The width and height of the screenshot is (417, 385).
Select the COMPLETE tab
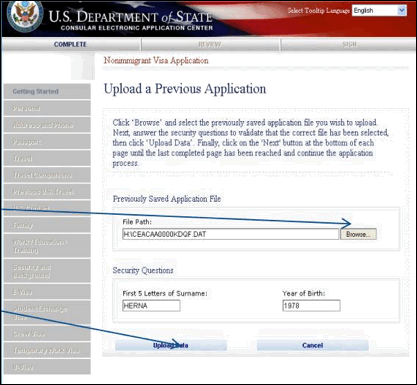coord(70,44)
